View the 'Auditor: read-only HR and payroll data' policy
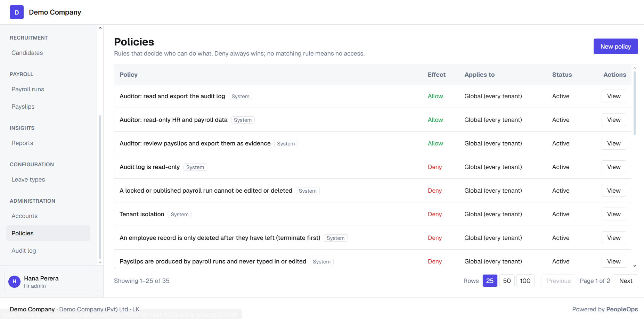 click(x=614, y=120)
